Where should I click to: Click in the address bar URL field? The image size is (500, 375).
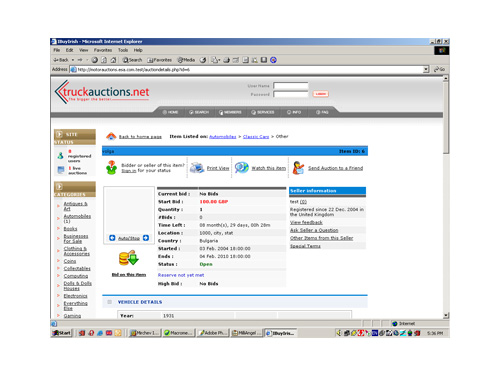tap(247, 69)
